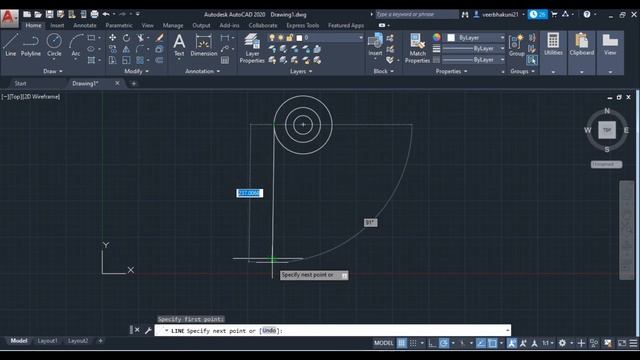640x360 pixels.
Task: Toggle snap mode in status bar
Action: pyautogui.click(x=413, y=343)
